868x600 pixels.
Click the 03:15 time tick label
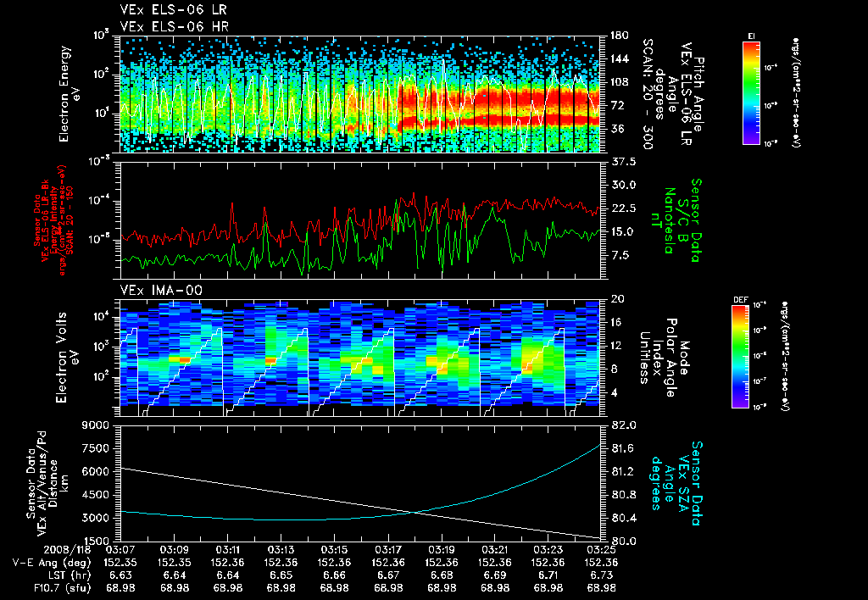point(334,550)
